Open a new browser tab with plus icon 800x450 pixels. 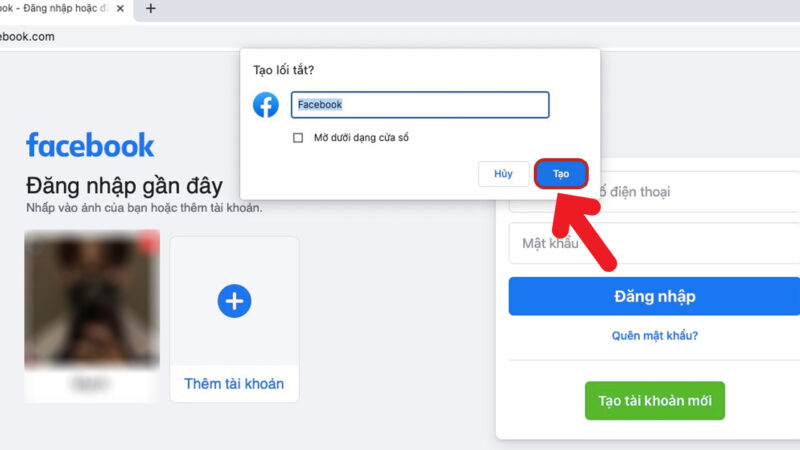[x=151, y=8]
